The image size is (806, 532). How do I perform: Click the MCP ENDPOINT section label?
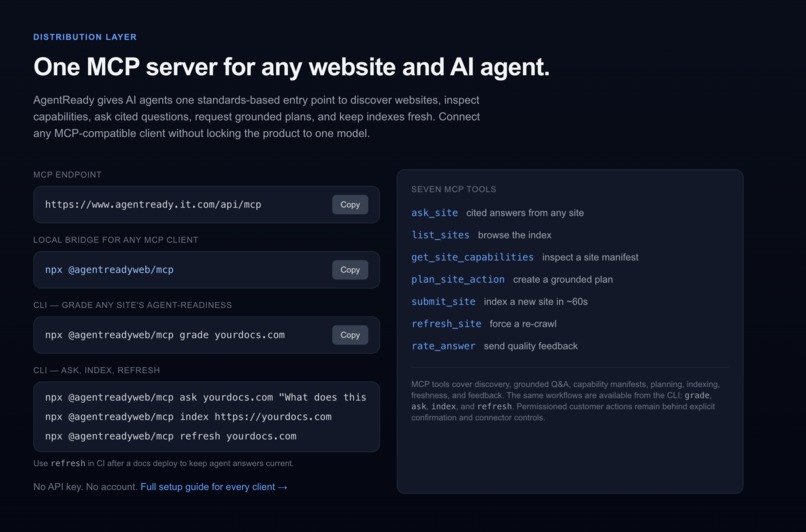67,175
